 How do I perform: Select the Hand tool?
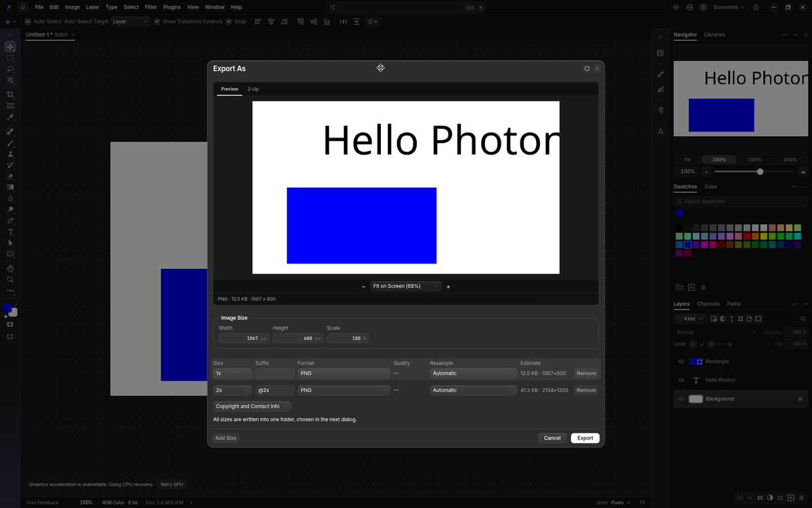[10, 268]
